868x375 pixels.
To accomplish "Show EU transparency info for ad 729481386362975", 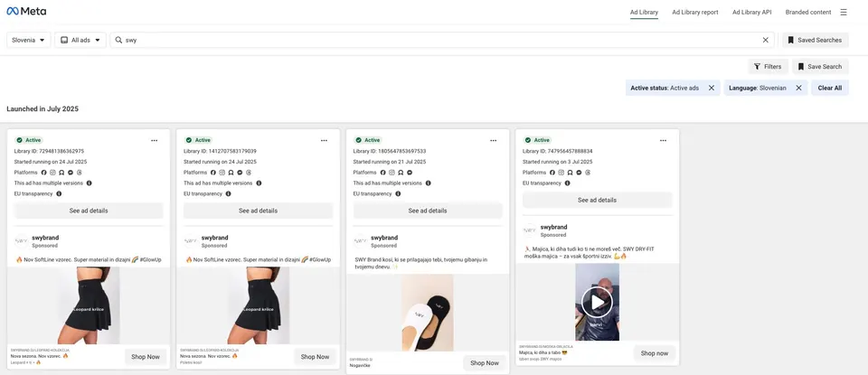I will pyautogui.click(x=59, y=193).
